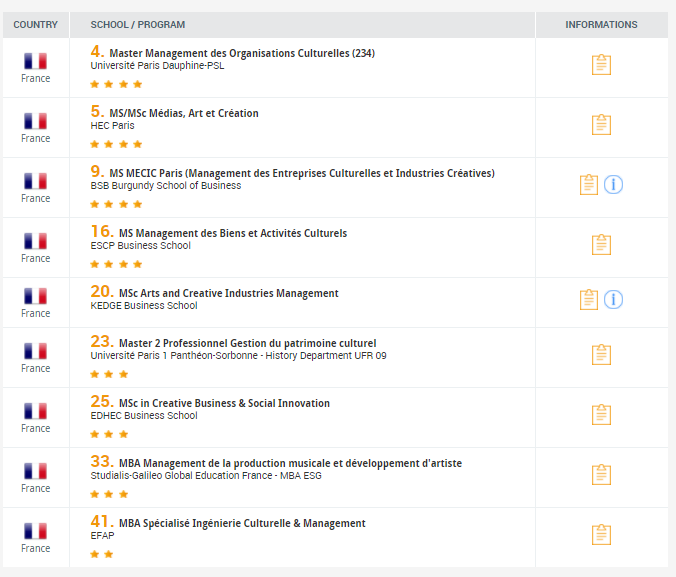Screen dimensions: 676x577
Task: Open clipboard icon for EFAP row
Action: coord(601,534)
